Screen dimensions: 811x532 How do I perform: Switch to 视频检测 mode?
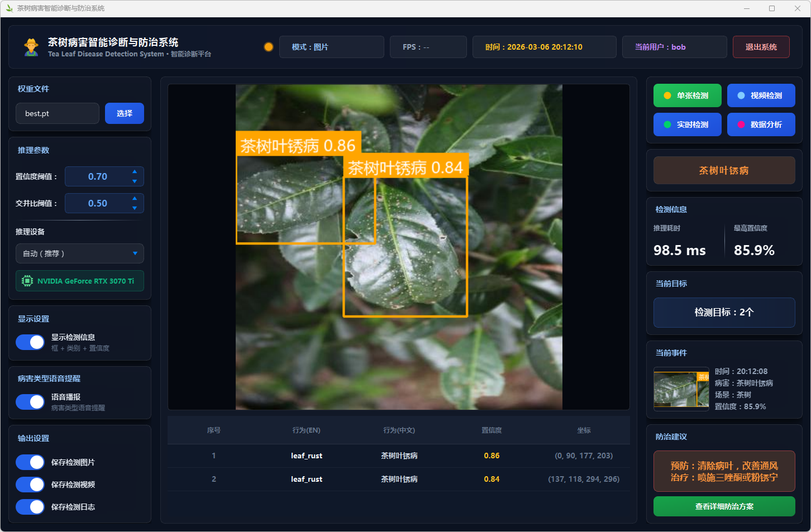[x=761, y=95]
